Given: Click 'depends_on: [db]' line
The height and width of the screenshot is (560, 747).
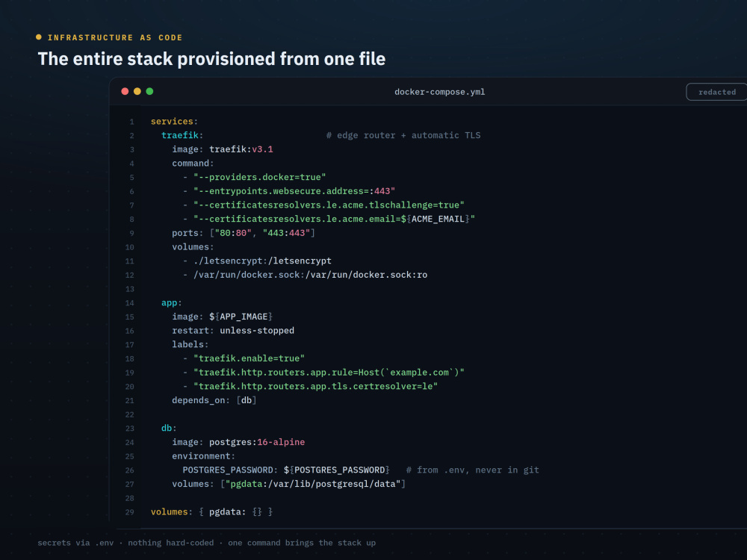Looking at the screenshot, I should tap(214, 400).
